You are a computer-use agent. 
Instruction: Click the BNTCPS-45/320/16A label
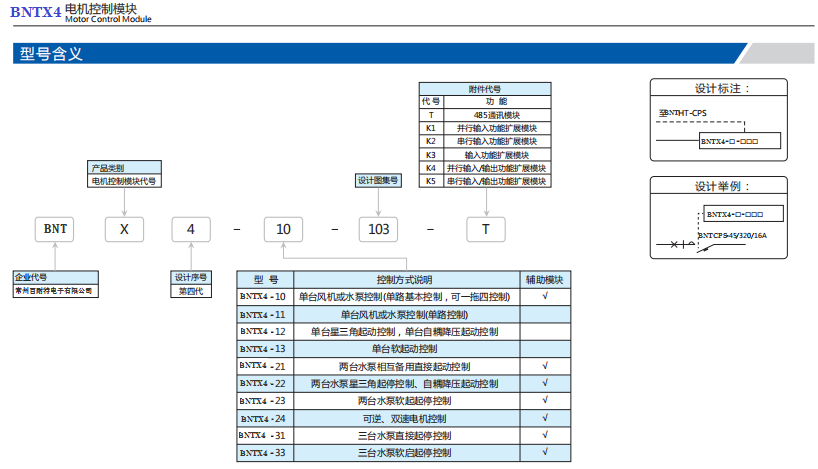click(732, 235)
